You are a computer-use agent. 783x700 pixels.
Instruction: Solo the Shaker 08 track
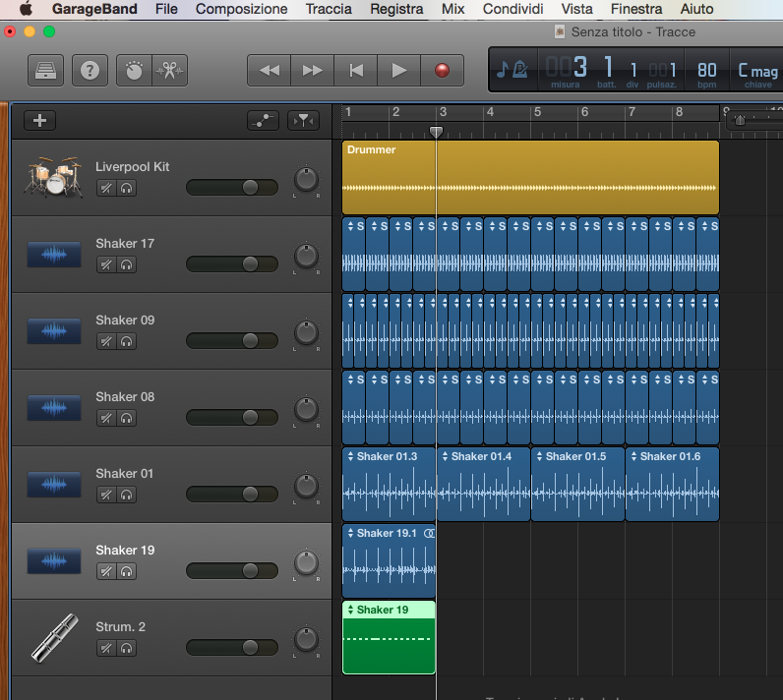[x=126, y=418]
